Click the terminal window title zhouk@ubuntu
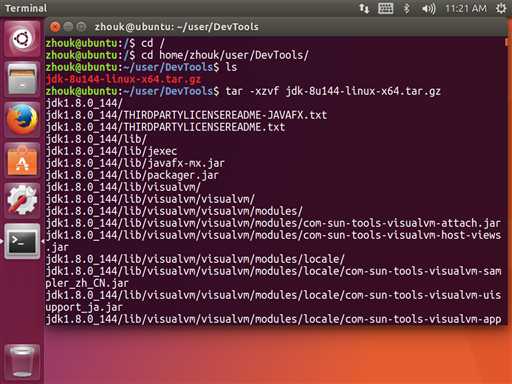 [x=177, y=27]
